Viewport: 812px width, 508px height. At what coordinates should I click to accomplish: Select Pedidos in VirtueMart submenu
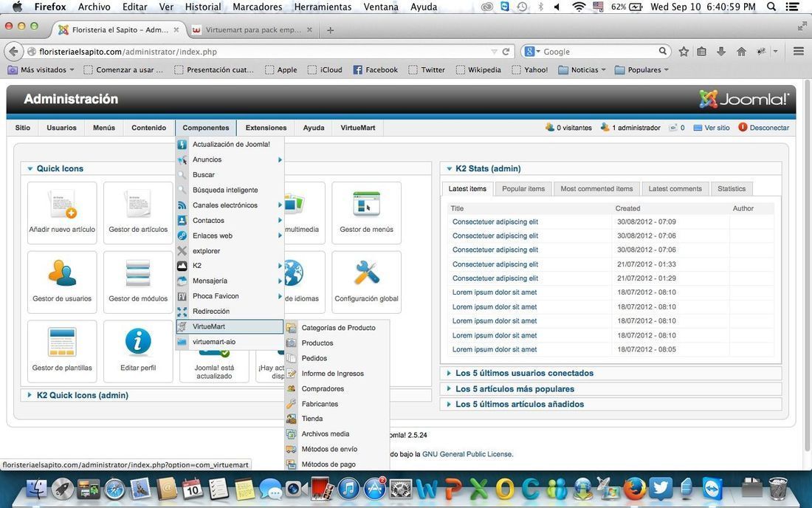(x=337, y=358)
